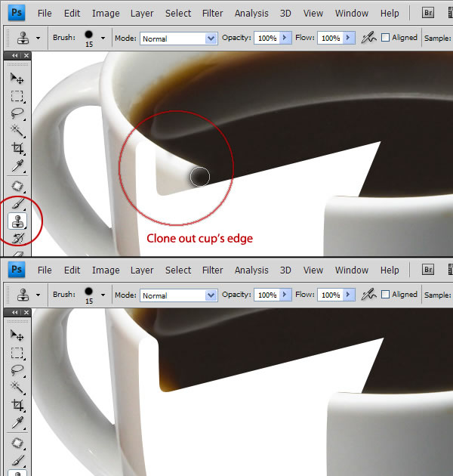
Task: Click the Ps logo in upper window
Action: (17, 13)
